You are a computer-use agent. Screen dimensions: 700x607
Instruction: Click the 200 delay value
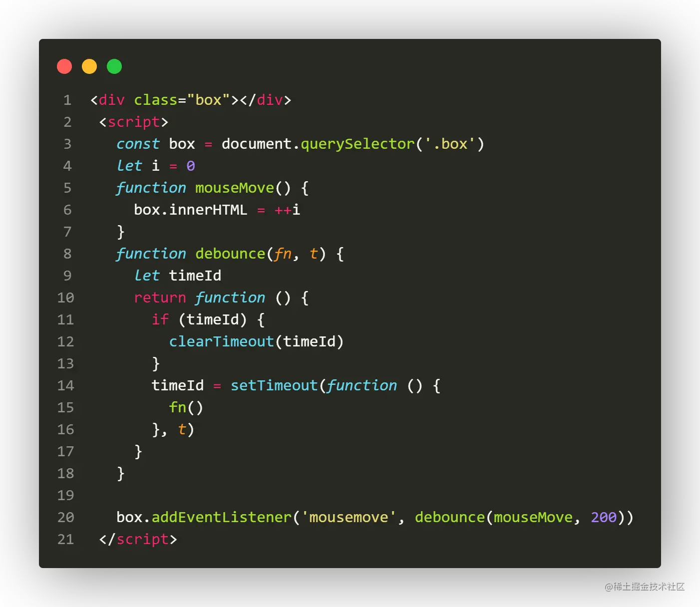[x=603, y=517]
